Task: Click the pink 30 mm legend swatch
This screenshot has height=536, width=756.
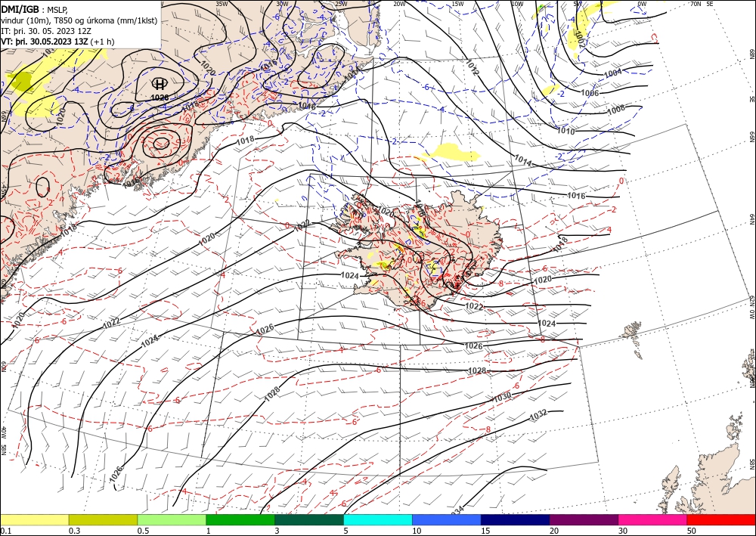Action: 653,519
